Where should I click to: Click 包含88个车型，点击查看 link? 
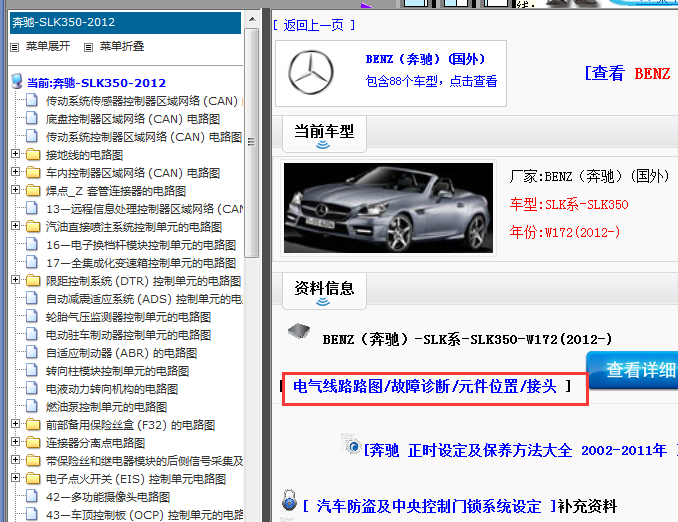pos(432,81)
